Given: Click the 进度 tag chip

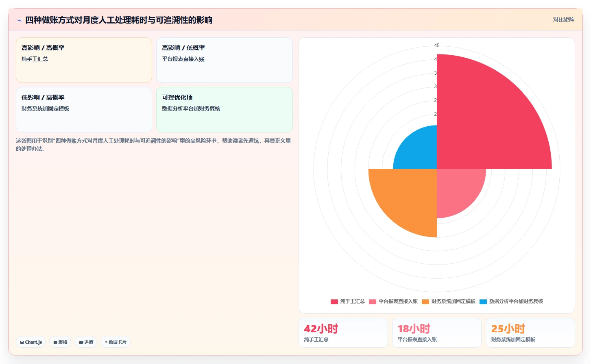Looking at the screenshot, I should [x=86, y=342].
